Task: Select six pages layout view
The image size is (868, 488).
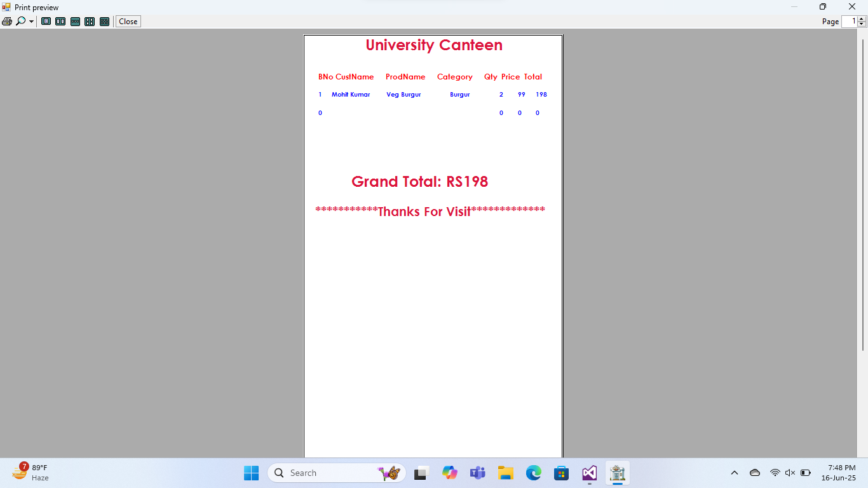Action: (104, 22)
